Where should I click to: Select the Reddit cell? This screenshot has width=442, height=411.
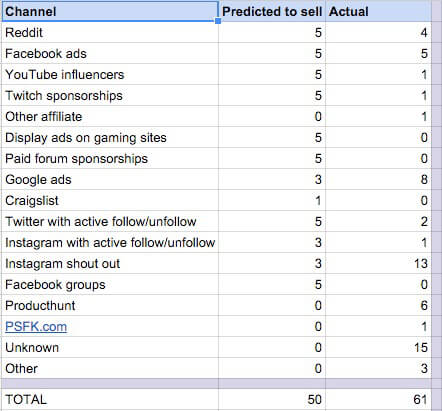click(x=110, y=33)
